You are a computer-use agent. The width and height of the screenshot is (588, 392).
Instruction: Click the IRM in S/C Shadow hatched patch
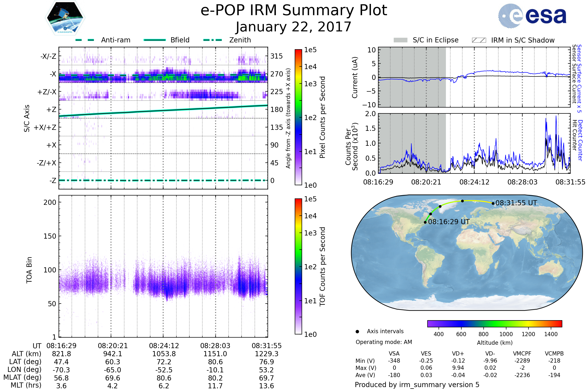[x=479, y=40]
